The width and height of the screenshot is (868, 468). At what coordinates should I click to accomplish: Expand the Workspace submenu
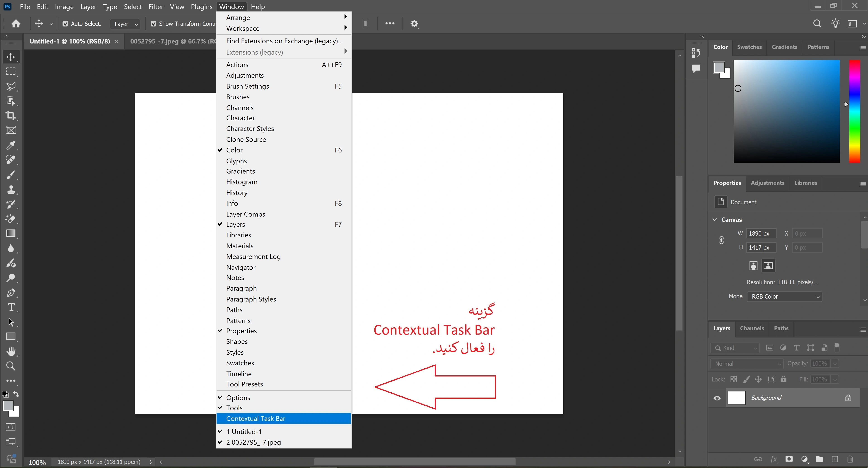(x=284, y=28)
